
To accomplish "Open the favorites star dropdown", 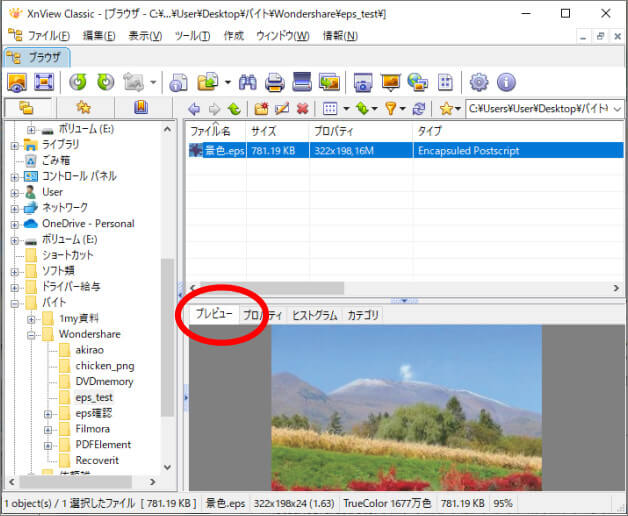I will [x=457, y=109].
